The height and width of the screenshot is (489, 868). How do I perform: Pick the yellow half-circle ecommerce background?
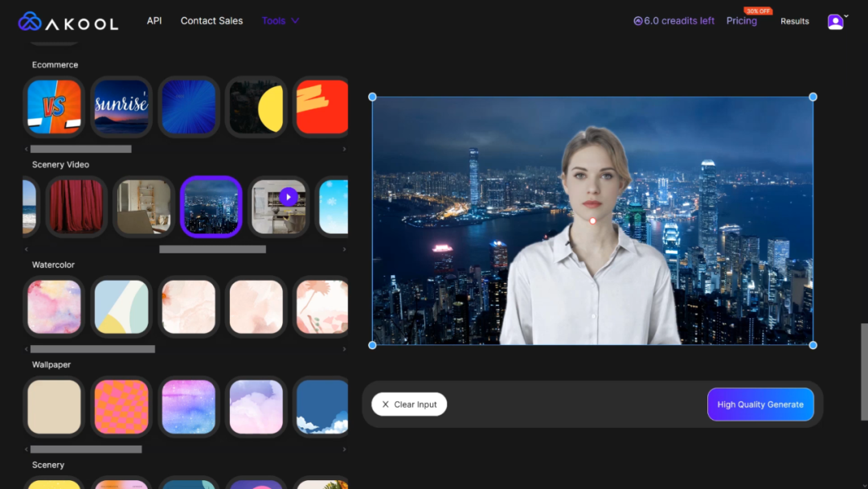click(256, 107)
